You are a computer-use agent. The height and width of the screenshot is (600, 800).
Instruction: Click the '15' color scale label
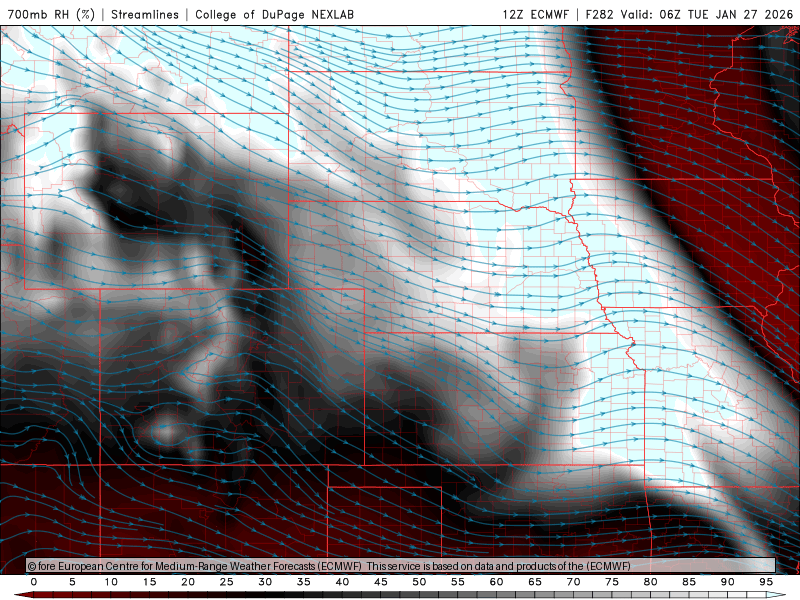click(149, 582)
